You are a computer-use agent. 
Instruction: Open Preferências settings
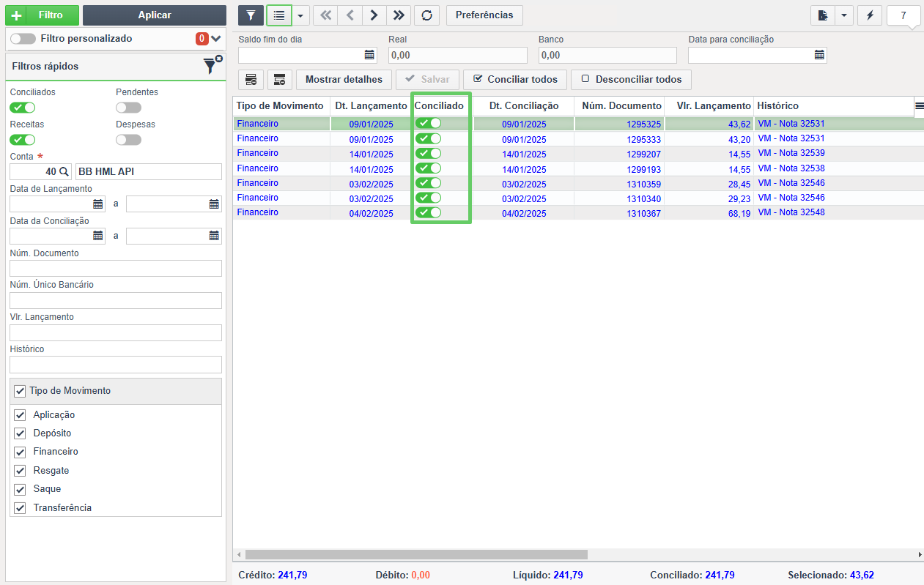484,15
